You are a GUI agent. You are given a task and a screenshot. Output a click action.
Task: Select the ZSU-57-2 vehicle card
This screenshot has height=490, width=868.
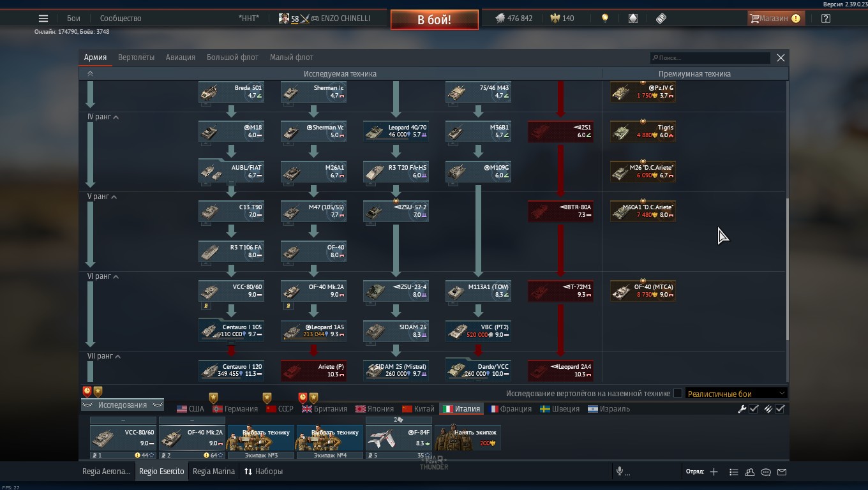pos(396,211)
